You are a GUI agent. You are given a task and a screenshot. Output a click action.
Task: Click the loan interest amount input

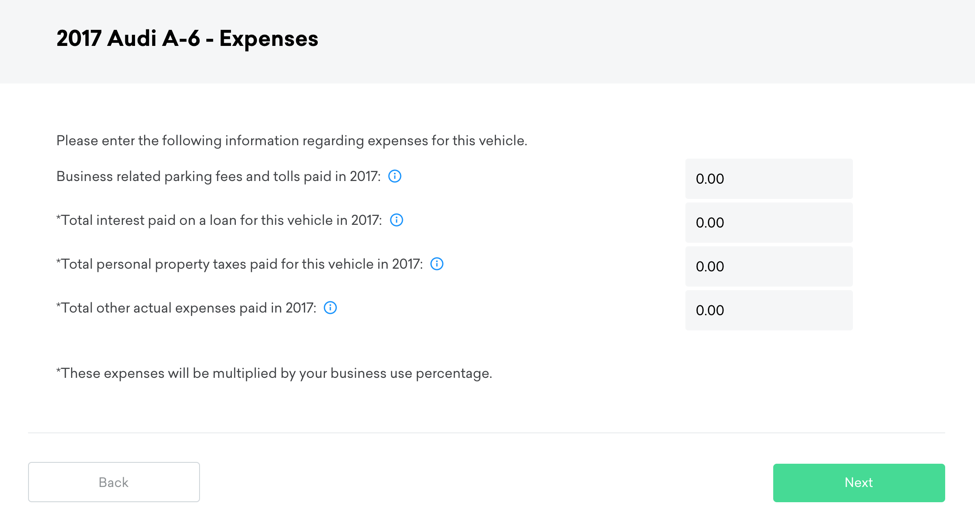[768, 223]
